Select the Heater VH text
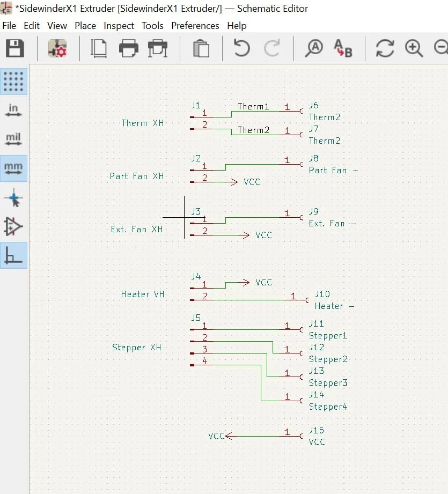The height and width of the screenshot is (494, 448). point(143,294)
